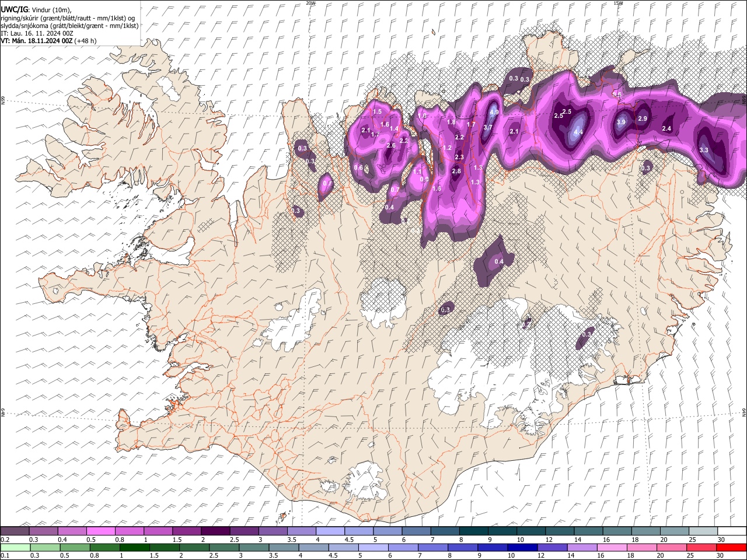The image size is (747, 560).
Task: Click the map precipitation value 3.9
Action: coord(621,122)
